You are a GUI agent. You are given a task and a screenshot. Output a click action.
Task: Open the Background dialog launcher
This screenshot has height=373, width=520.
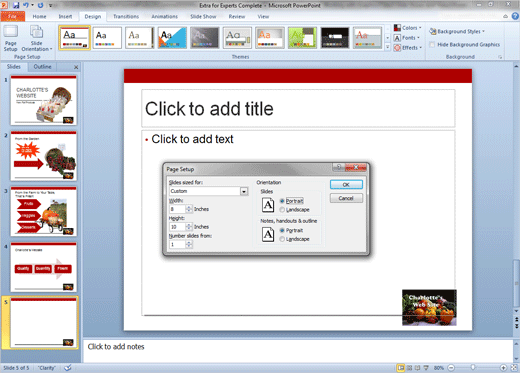pyautogui.click(x=500, y=57)
